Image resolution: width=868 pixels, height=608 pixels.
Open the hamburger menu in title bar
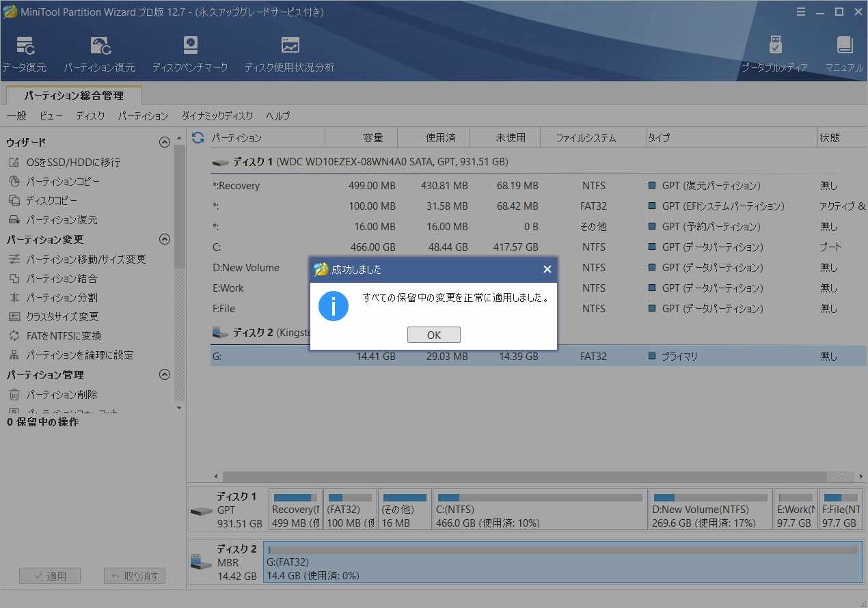pyautogui.click(x=801, y=12)
